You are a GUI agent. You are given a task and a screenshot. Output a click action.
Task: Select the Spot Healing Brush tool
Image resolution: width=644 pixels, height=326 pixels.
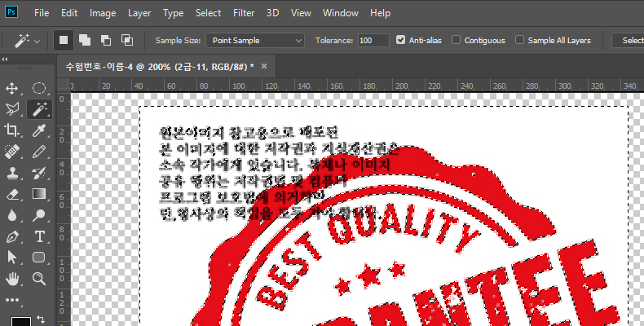(x=12, y=152)
